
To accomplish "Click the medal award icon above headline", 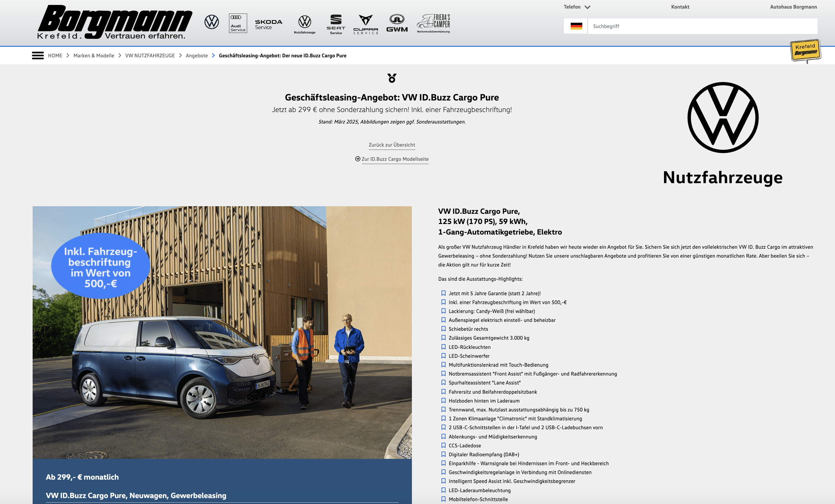I will click(x=392, y=78).
